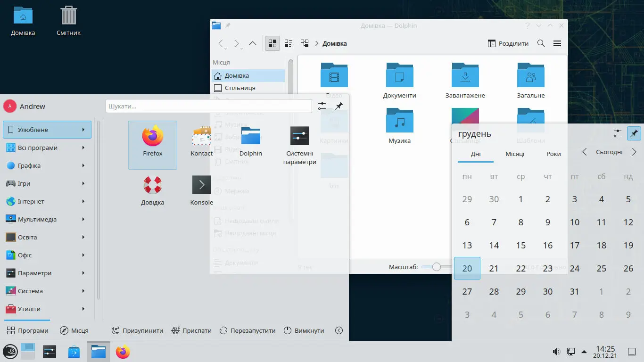Select the Місця tab in launcher
This screenshot has height=362, width=644.
coord(74,330)
